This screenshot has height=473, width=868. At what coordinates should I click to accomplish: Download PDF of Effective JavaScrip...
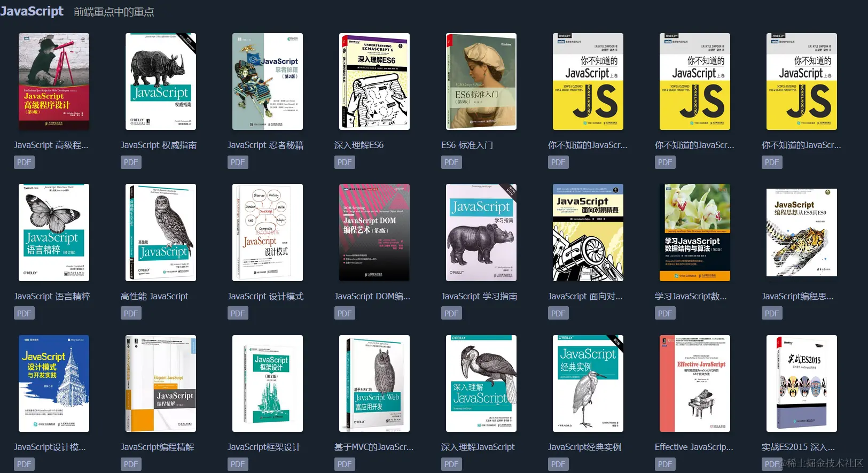[x=665, y=464]
